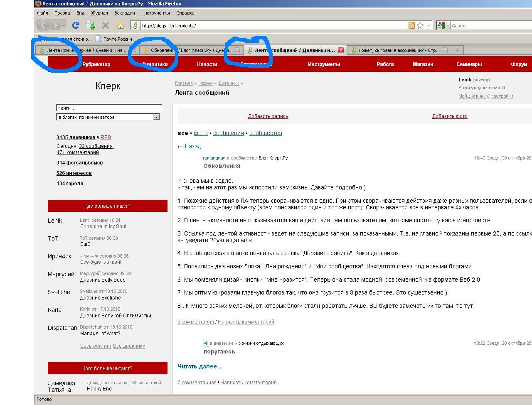Close the Обновления / Блог Клерк.Ру tab
This screenshot has width=532, height=405.
point(237,50)
